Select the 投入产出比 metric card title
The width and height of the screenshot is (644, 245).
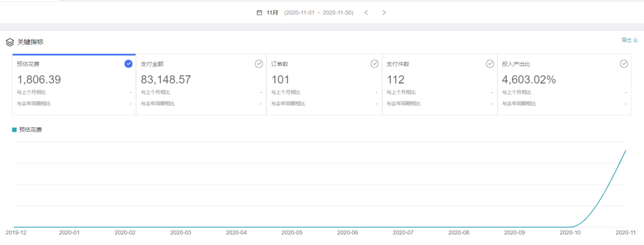(x=516, y=64)
